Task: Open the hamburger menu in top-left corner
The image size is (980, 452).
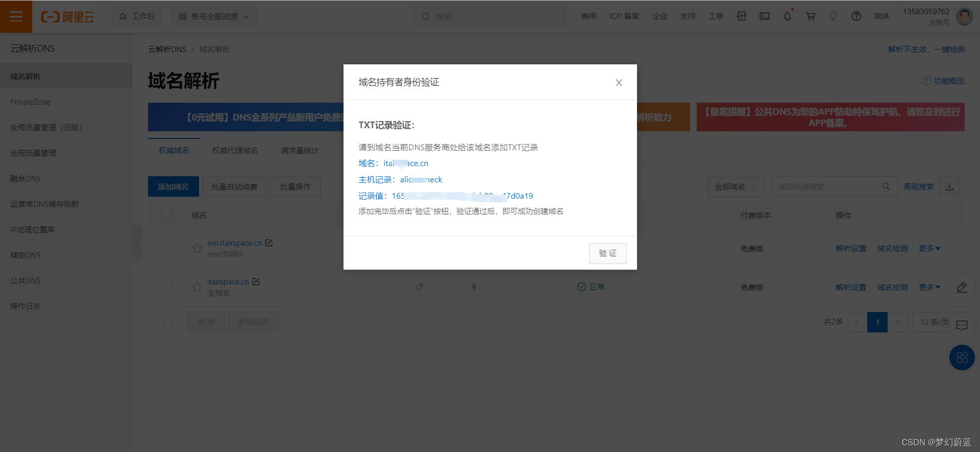Action: pos(16,16)
